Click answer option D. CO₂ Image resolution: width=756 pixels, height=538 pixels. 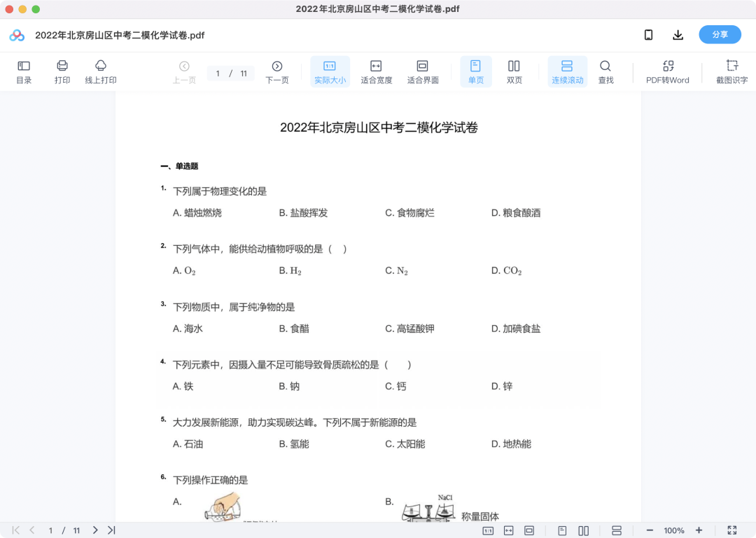click(506, 270)
